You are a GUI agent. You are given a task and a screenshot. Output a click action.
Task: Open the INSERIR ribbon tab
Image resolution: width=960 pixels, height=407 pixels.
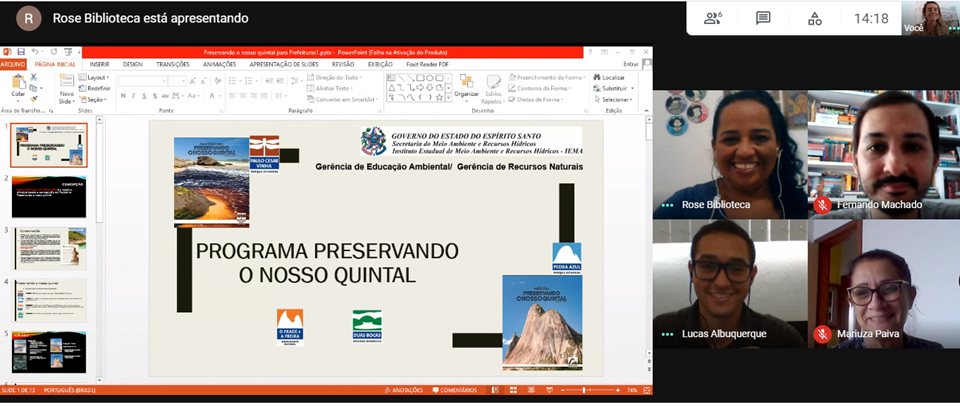pos(100,64)
